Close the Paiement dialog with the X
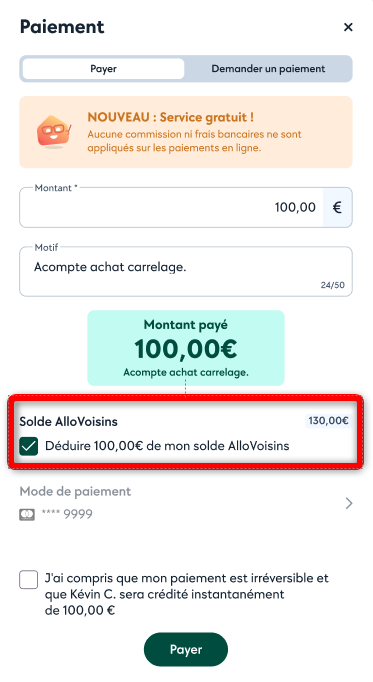Screen dimensions: 373x682 tap(348, 27)
